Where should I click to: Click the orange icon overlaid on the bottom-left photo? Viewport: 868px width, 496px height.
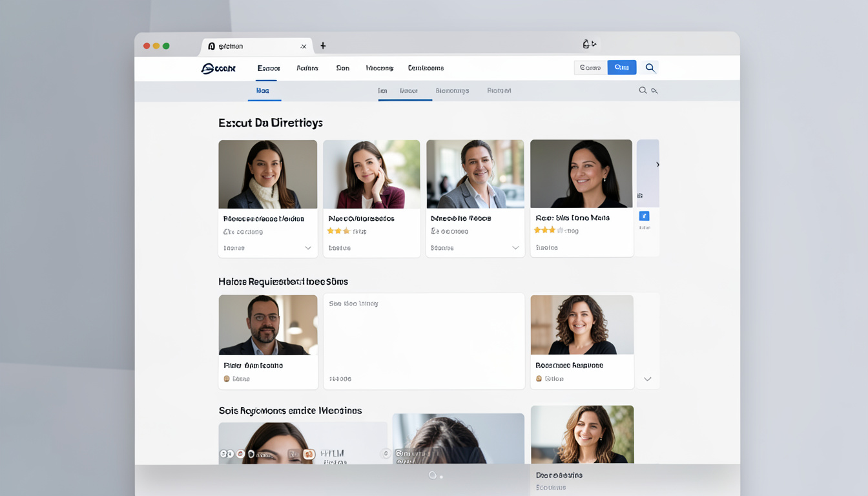(309, 454)
